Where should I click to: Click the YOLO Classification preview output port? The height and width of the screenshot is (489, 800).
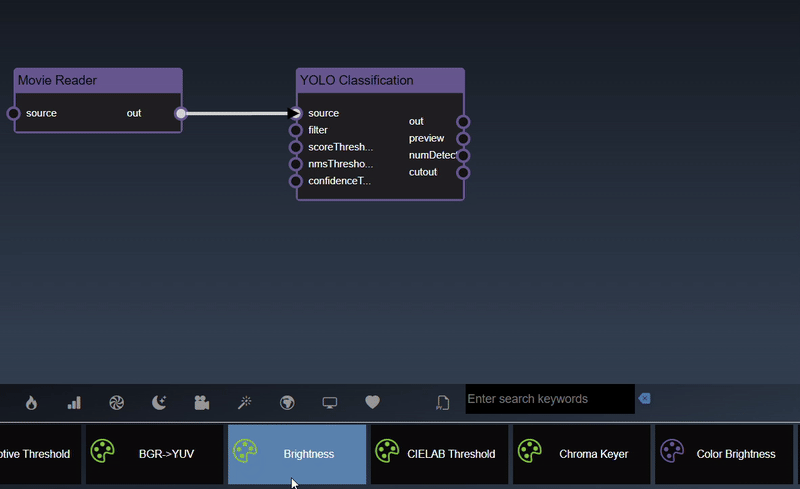(x=463, y=139)
